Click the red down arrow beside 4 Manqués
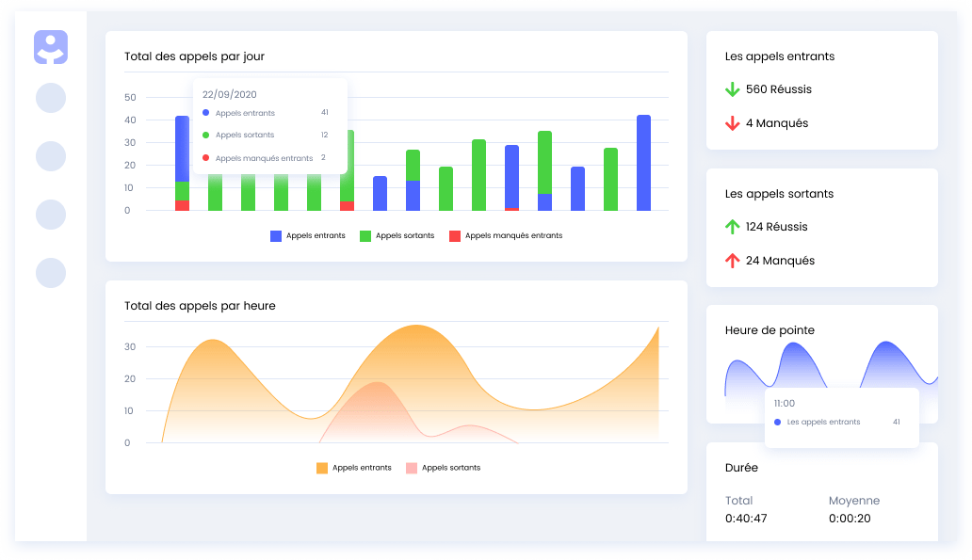Viewport: 972px width, 560px height. pos(733,123)
